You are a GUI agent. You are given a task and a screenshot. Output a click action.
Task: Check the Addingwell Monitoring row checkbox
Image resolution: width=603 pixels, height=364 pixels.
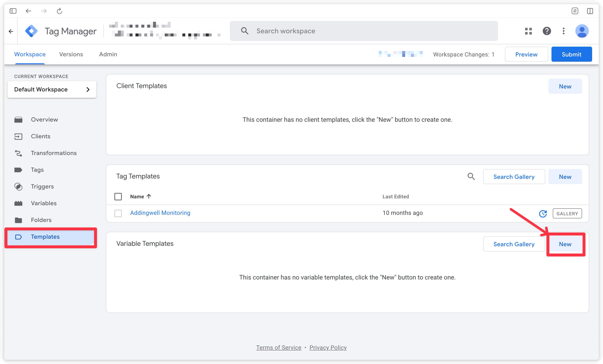[x=118, y=213]
